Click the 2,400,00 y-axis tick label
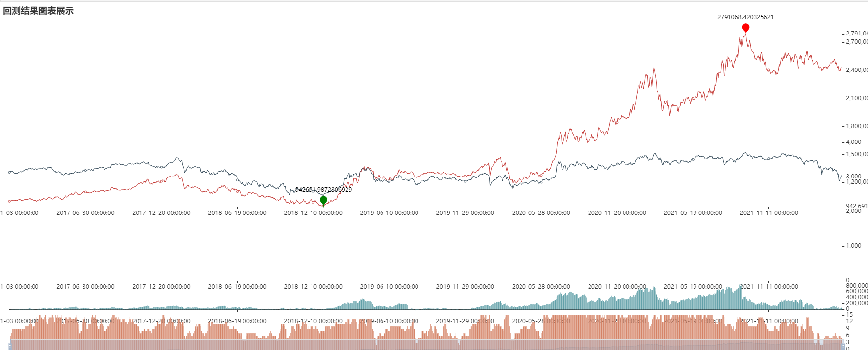The width and height of the screenshot is (868, 354). click(x=857, y=70)
